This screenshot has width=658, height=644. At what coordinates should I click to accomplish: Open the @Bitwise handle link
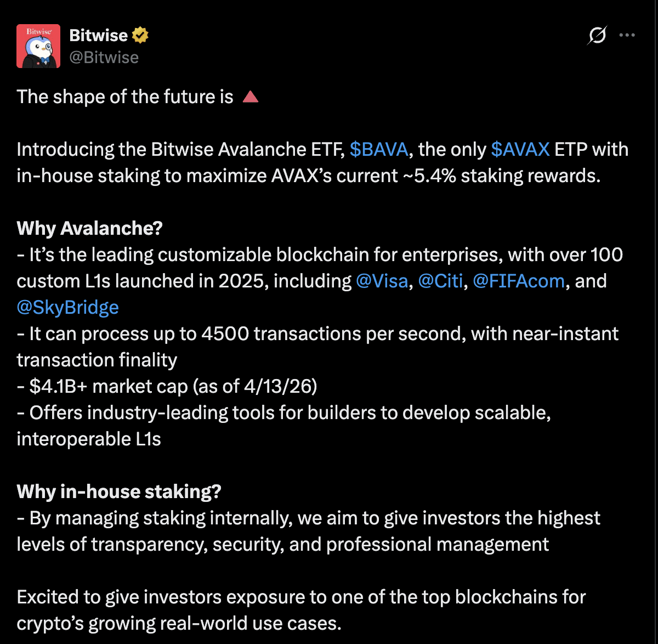pos(104,57)
